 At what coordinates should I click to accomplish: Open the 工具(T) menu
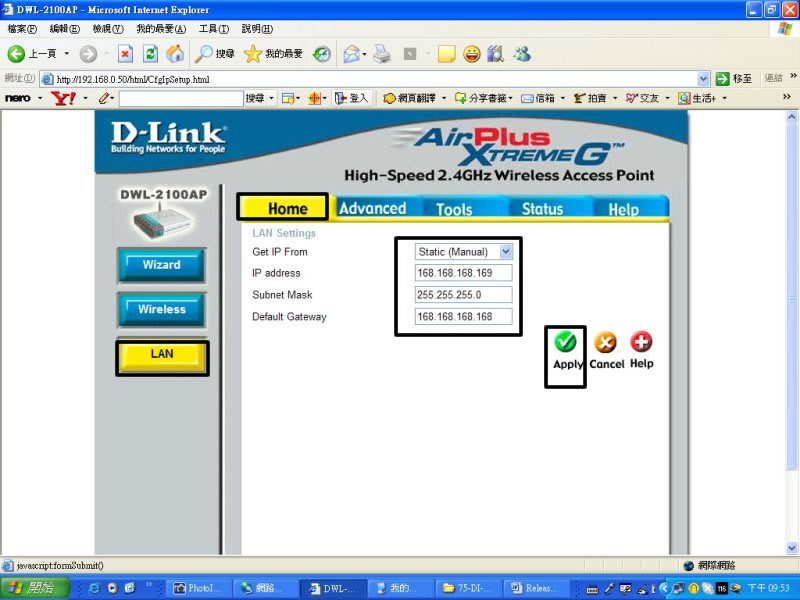coord(214,29)
